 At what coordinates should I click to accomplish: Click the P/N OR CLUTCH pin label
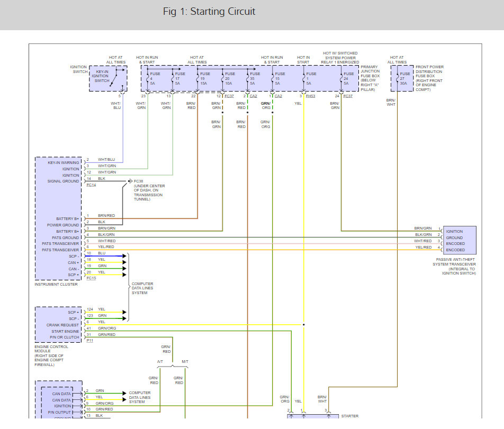(x=64, y=337)
